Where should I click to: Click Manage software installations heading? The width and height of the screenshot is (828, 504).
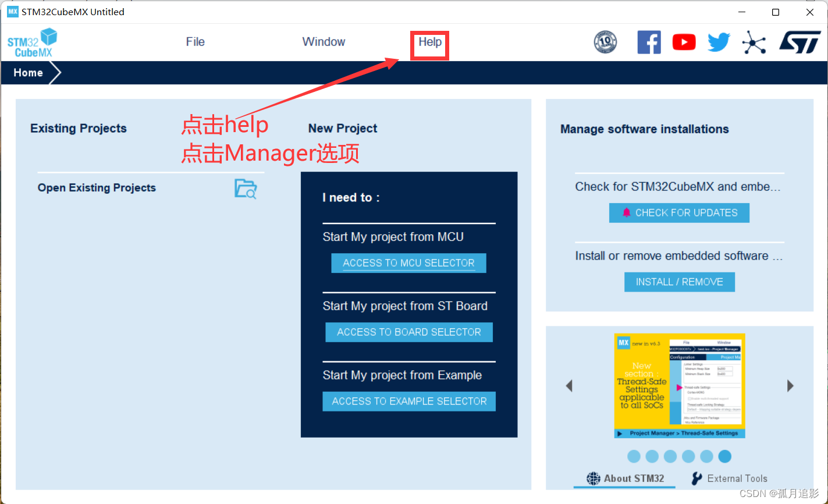point(645,129)
